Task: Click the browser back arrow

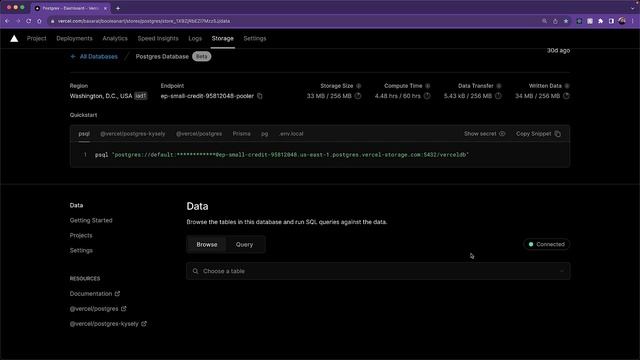Action: (7, 21)
